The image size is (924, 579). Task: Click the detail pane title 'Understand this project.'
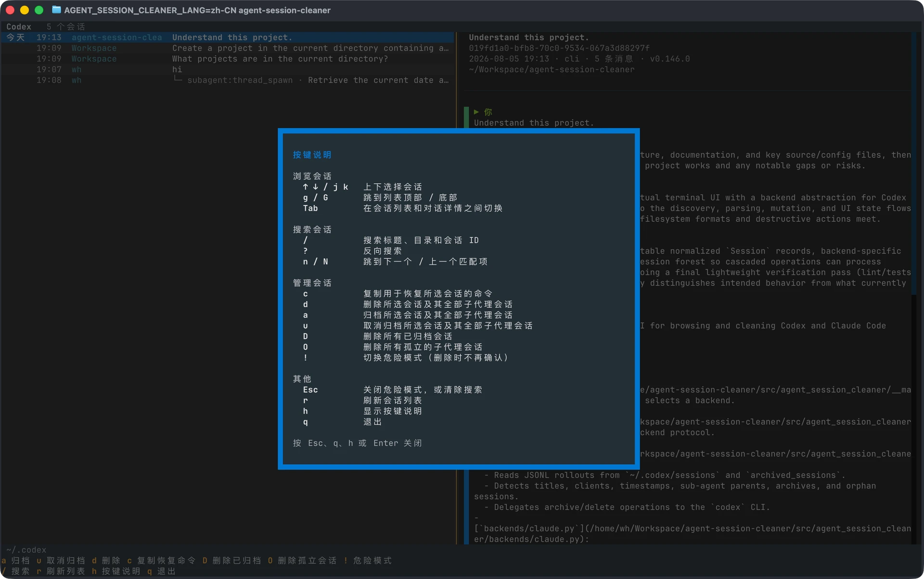[x=529, y=38]
